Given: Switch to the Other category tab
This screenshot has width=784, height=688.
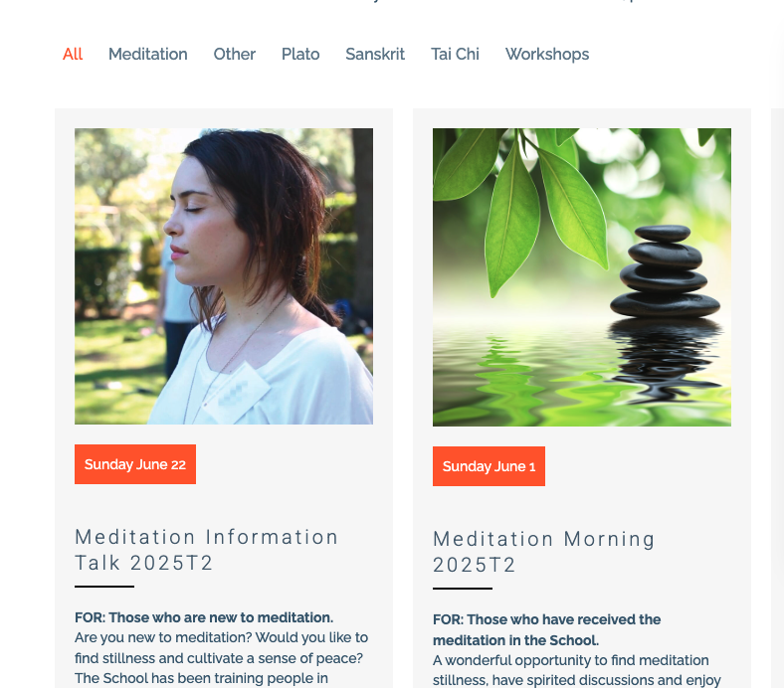Looking at the screenshot, I should (x=235, y=54).
